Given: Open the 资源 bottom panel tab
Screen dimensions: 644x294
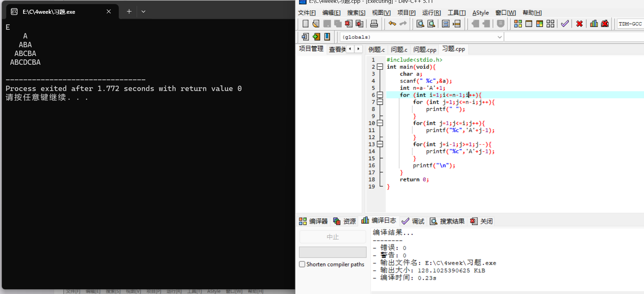Looking at the screenshot, I should (345, 221).
